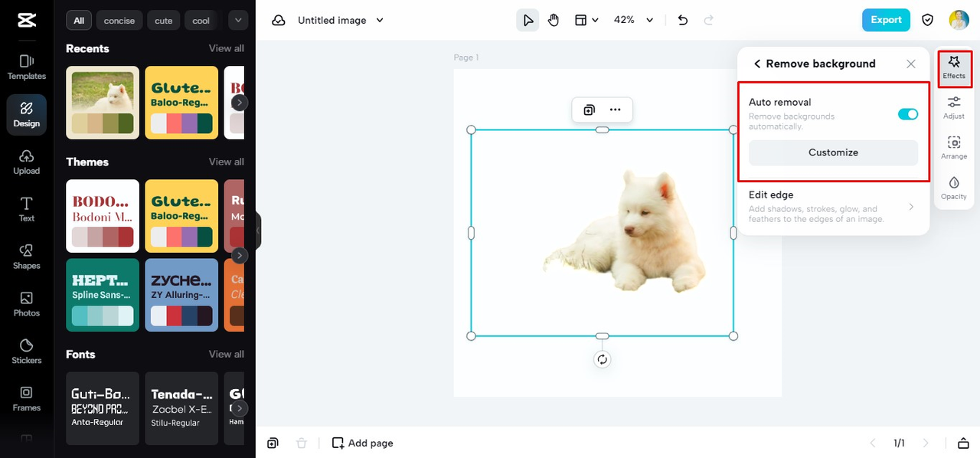Collapse the left design panel

pyautogui.click(x=258, y=230)
